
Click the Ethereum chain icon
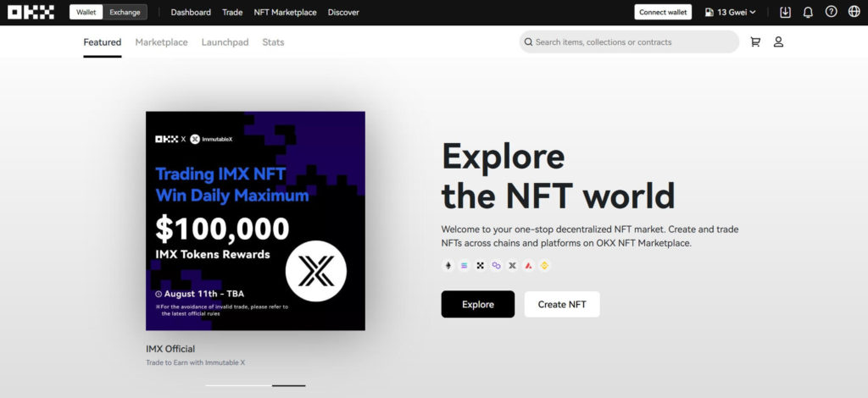tap(448, 266)
